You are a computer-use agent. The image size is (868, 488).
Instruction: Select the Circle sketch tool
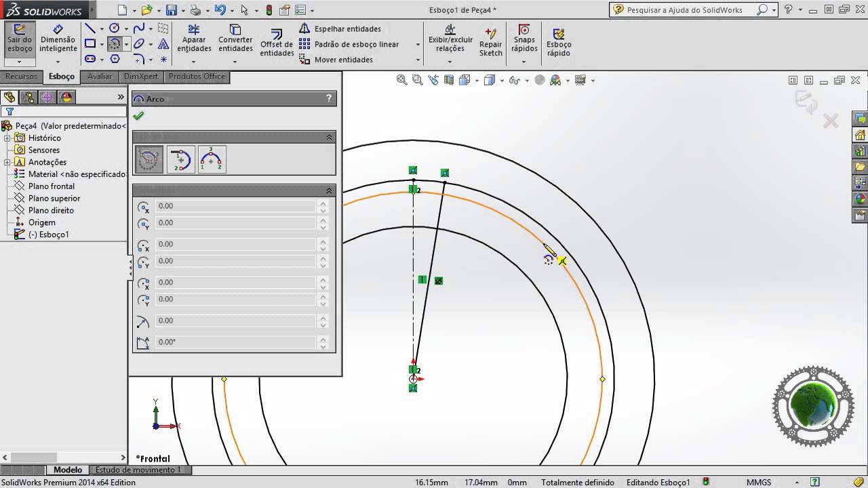[114, 28]
